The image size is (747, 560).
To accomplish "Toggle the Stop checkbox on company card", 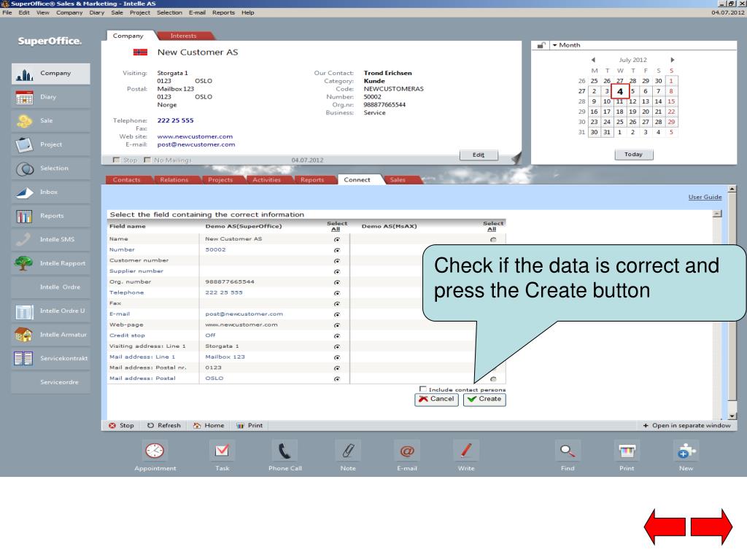I will point(116,160).
